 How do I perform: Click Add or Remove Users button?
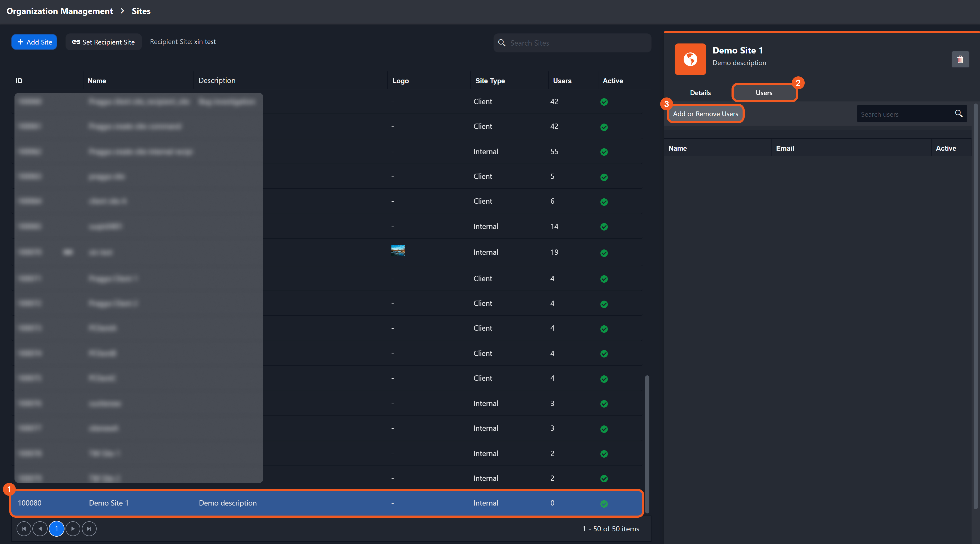[x=705, y=114]
